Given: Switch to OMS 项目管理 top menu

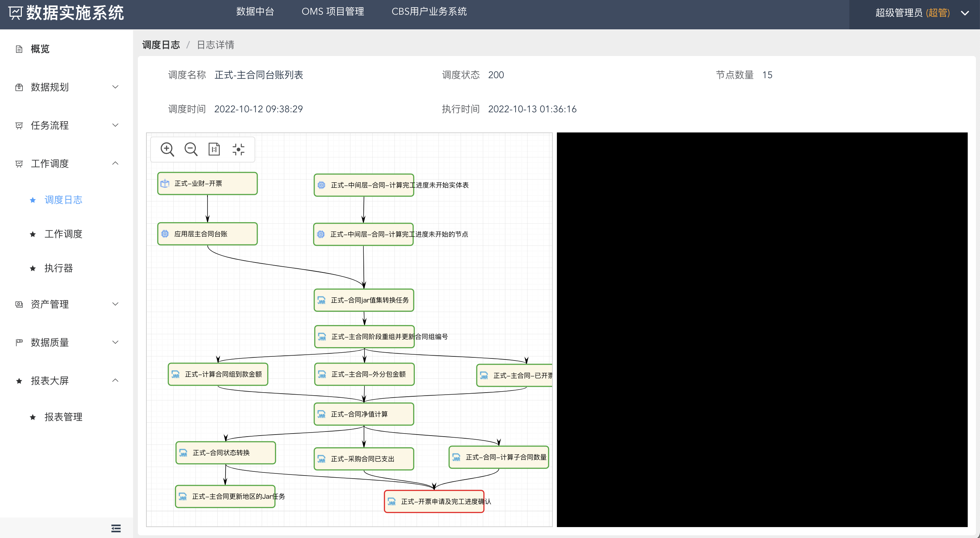Looking at the screenshot, I should click(332, 12).
